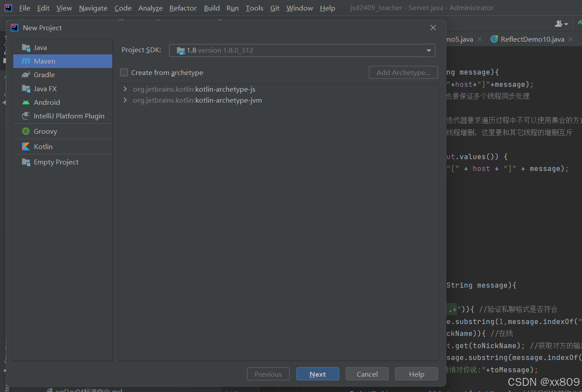Open the File menu

point(25,8)
